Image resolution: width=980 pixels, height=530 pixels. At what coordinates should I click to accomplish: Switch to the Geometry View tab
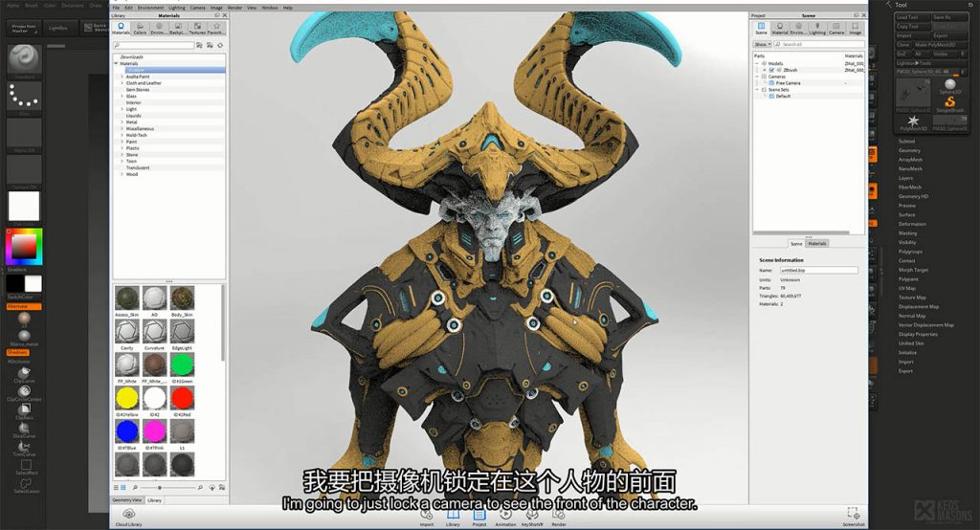[x=127, y=500]
